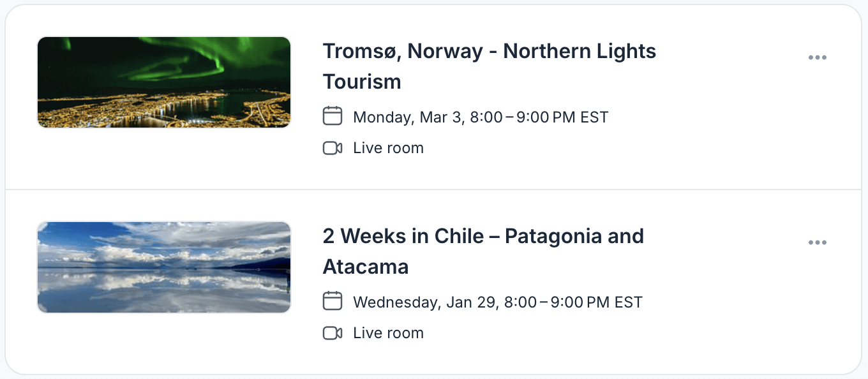The width and height of the screenshot is (868, 379).
Task: Click the calendar icon for the Tromsø event
Action: click(333, 116)
